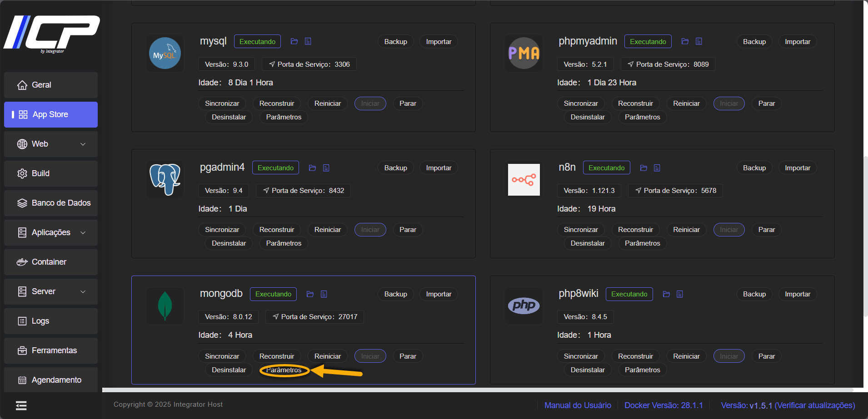
Task: Open the n8n folder icon
Action: coord(644,168)
